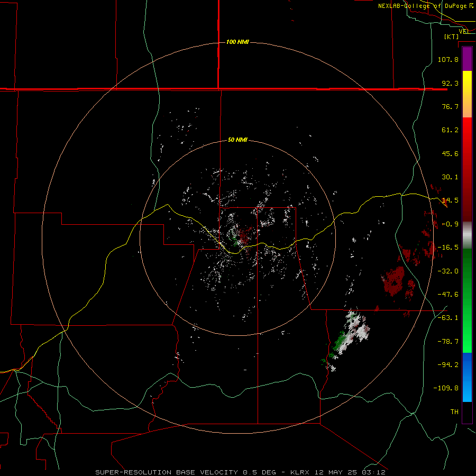Image resolution: width=476 pixels, height=476 pixels.
Task: Click the large dark-red echo blob to the east
Action: point(393,281)
